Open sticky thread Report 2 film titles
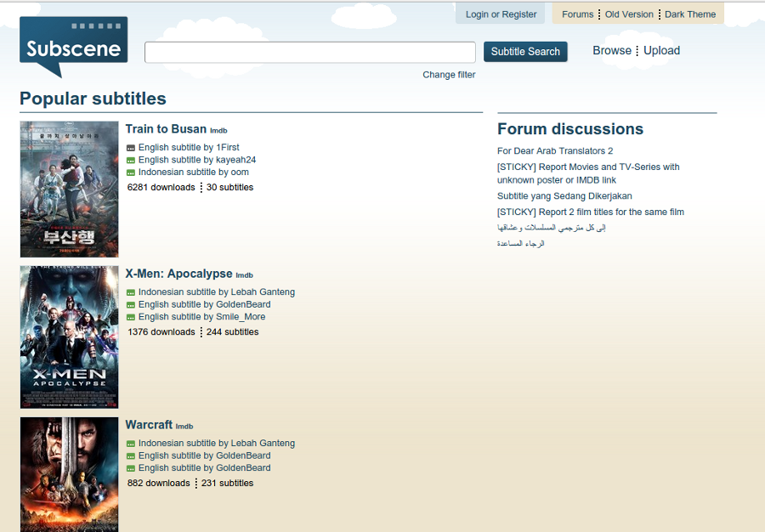 click(591, 212)
